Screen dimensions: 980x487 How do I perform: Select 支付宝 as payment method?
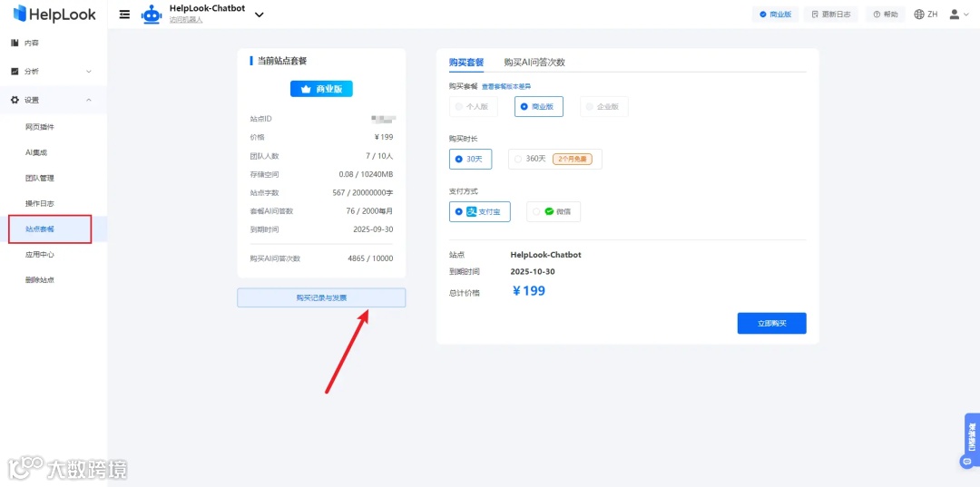pyautogui.click(x=479, y=211)
